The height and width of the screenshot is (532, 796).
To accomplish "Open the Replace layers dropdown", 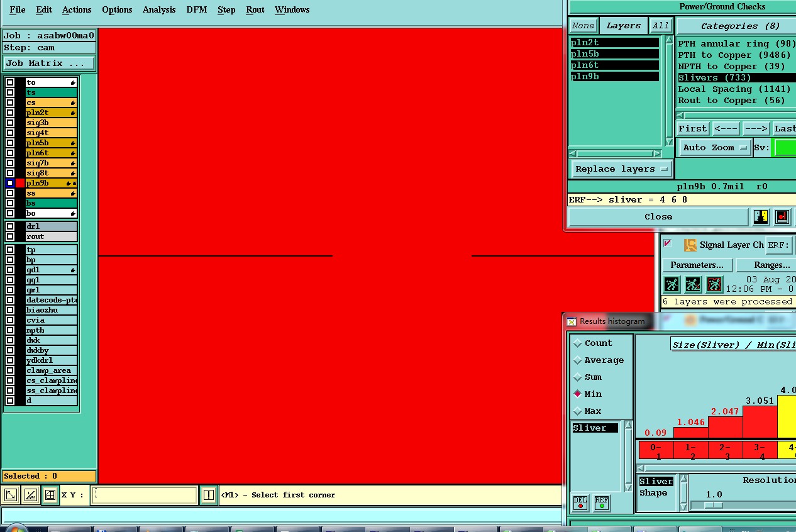I will pyautogui.click(x=621, y=169).
